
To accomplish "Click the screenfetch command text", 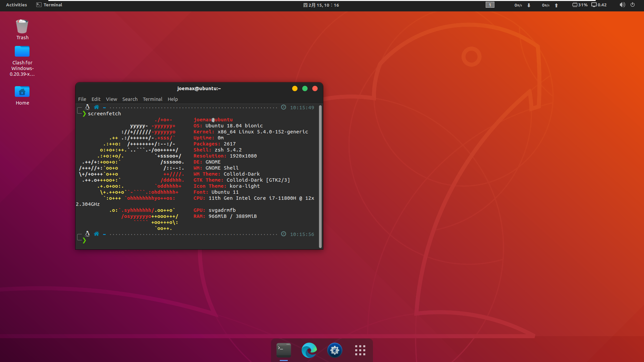I will tap(104, 114).
